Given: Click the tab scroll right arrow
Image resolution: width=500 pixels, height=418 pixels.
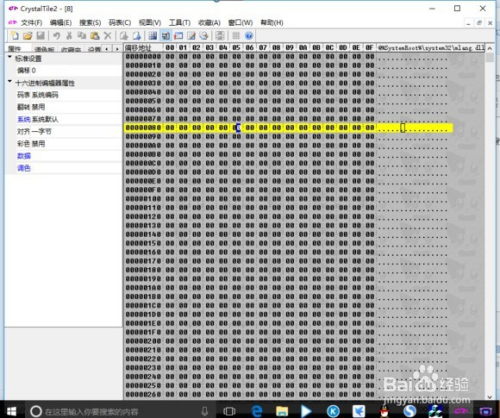Looking at the screenshot, I should point(117,49).
